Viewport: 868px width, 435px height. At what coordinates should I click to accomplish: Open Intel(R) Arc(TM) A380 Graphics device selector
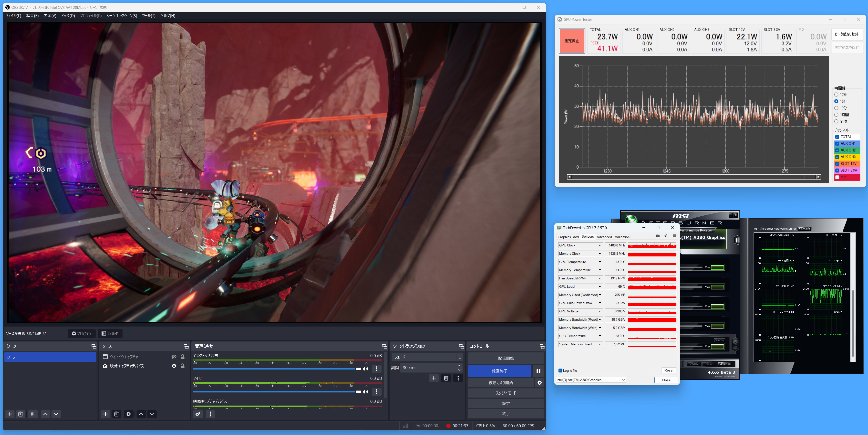[591, 380]
